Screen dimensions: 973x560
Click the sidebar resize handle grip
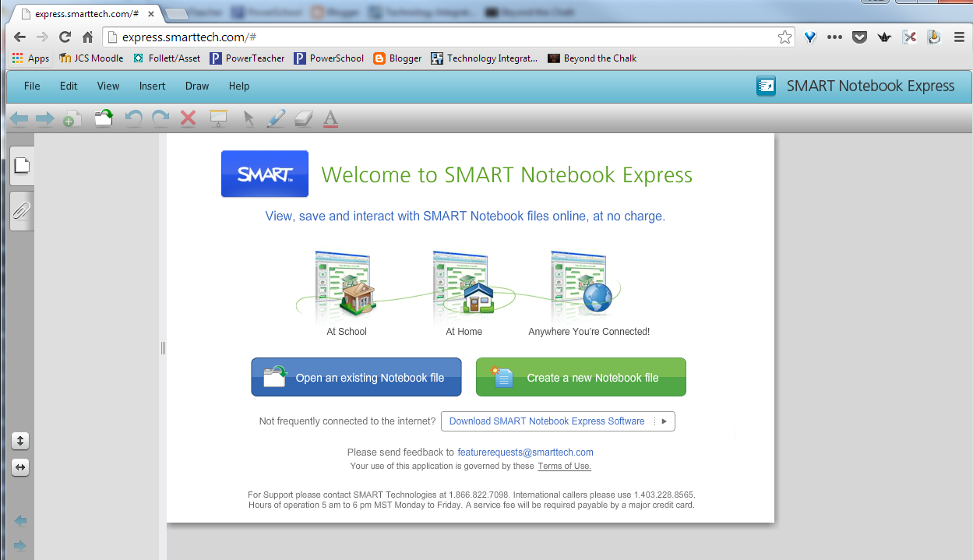(163, 347)
